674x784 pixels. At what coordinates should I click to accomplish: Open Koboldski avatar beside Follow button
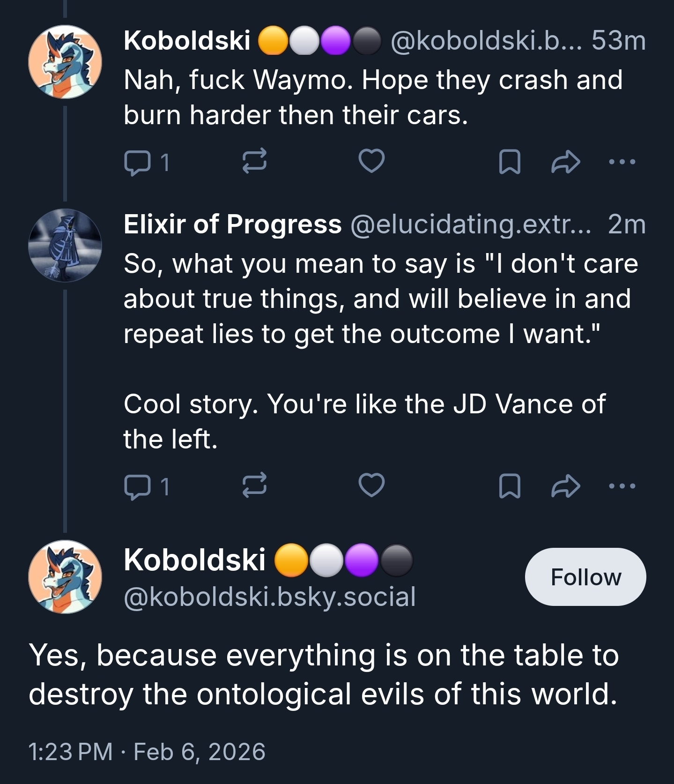click(x=65, y=577)
